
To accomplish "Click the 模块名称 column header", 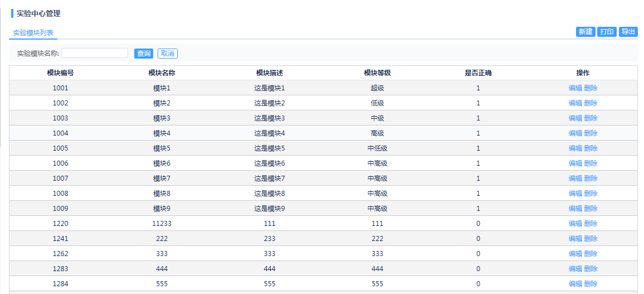I will coord(162,73).
